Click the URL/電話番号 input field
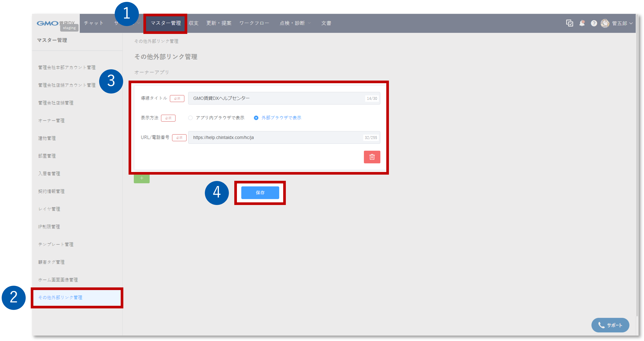 click(x=275, y=138)
